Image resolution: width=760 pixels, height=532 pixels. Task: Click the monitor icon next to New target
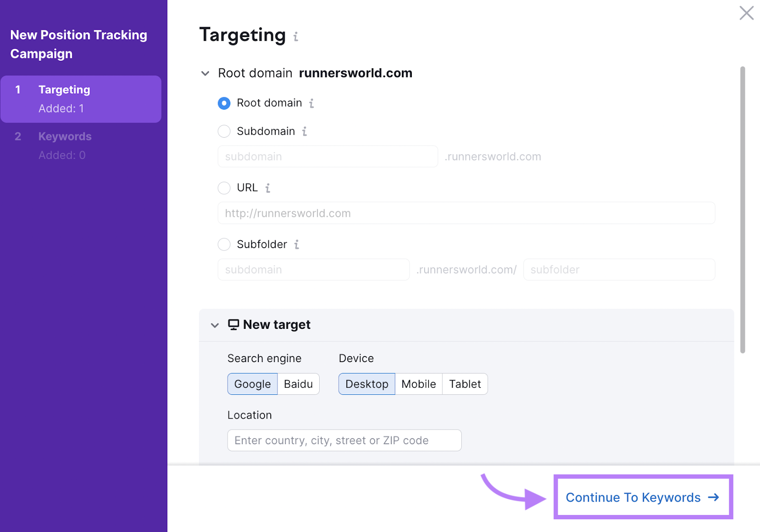point(233,325)
